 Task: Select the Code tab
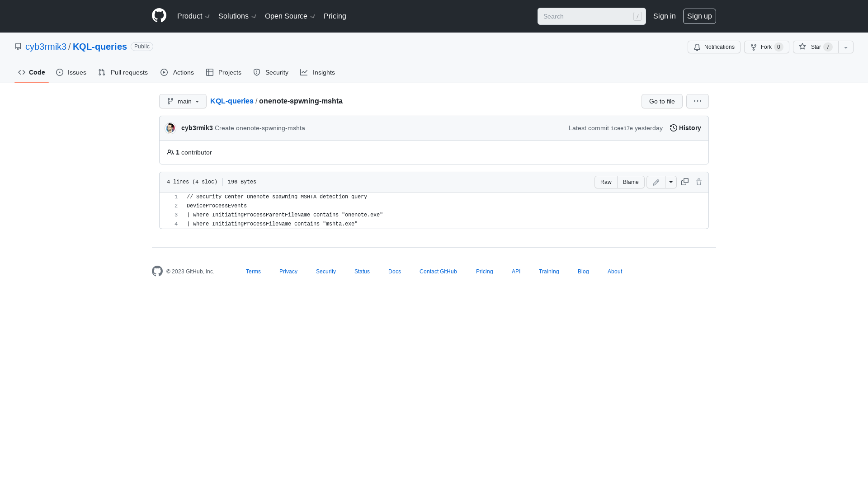pos(31,72)
